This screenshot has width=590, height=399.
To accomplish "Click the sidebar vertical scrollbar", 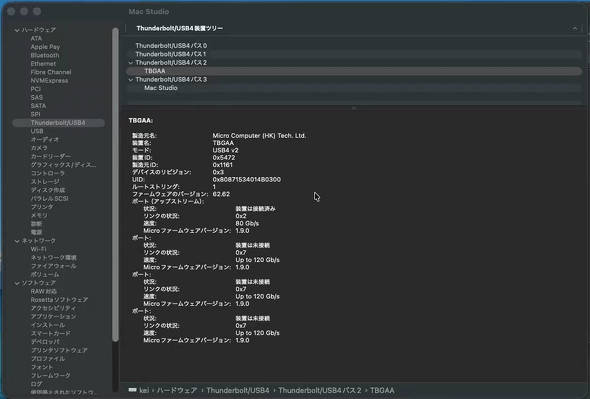I will 115,184.
